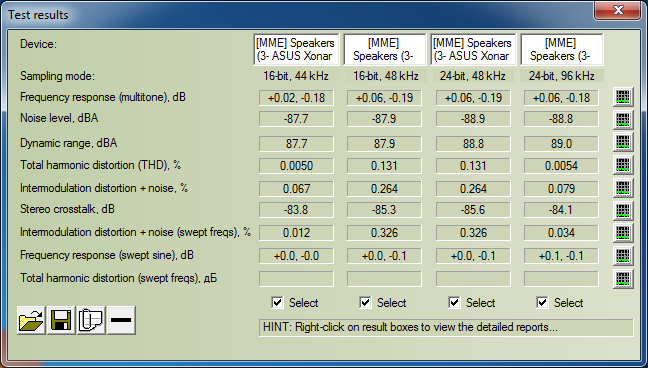Image resolution: width=648 pixels, height=368 pixels.
Task: Click THD value 0.0054
Action: [561, 166]
